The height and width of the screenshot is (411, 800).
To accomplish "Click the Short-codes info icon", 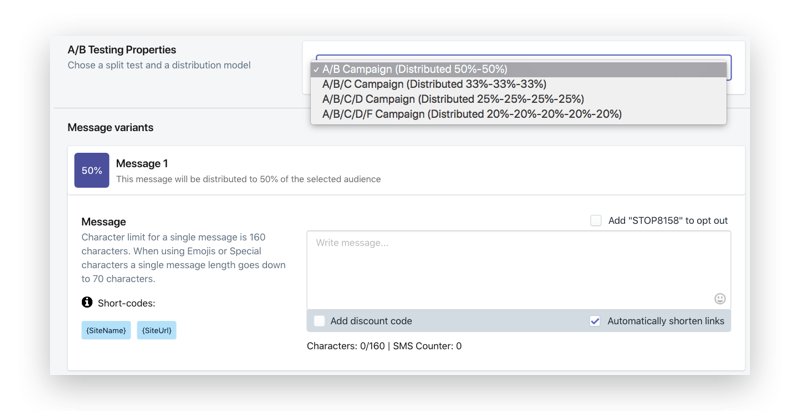I will tap(87, 302).
